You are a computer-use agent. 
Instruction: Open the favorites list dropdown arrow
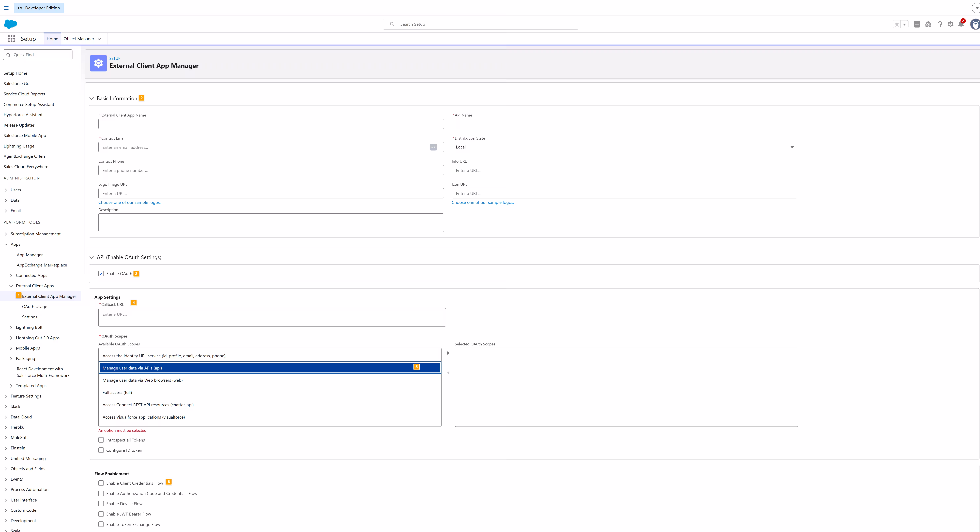pos(905,24)
